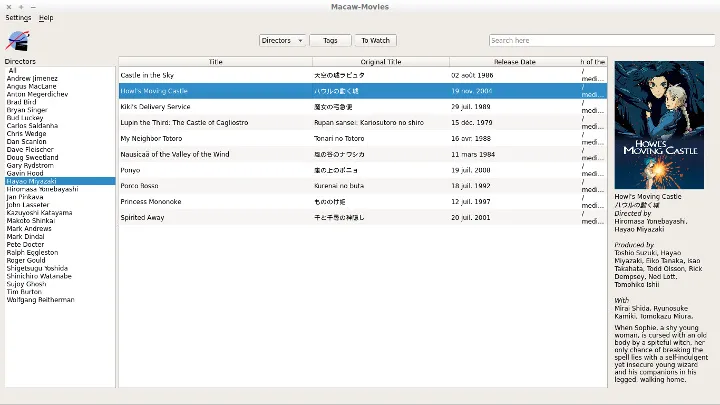Select the Castle in the Sky row
Screen dimensions: 720x405
(x=363, y=75)
